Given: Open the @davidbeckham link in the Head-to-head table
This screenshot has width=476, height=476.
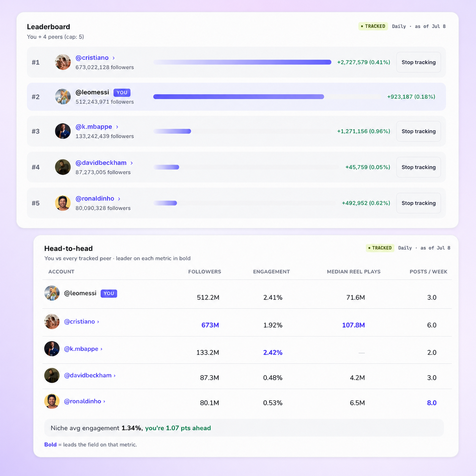Looking at the screenshot, I should (88, 375).
